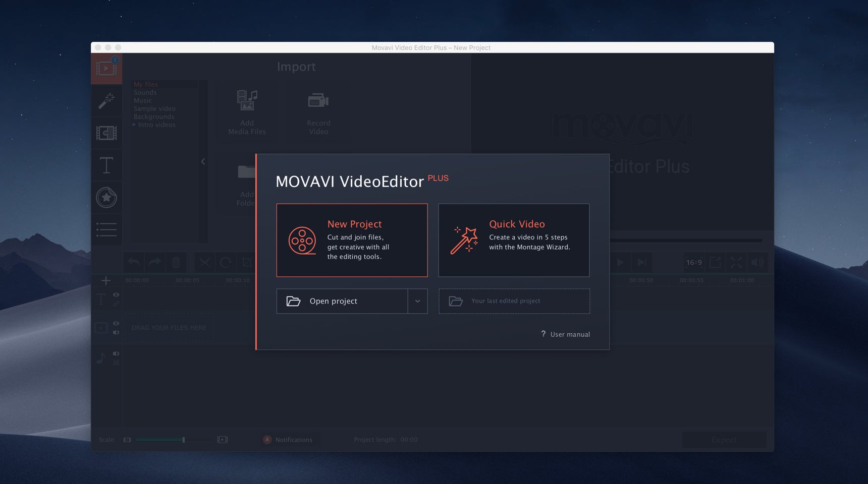868x484 pixels.
Task: Open the Import media tab icon
Action: (x=106, y=69)
